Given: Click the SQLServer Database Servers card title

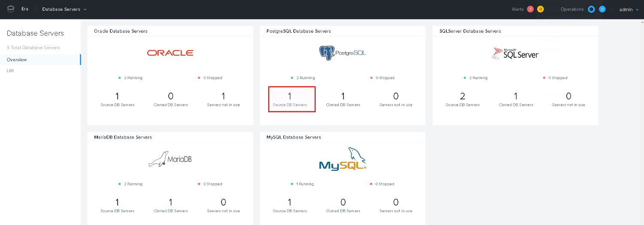Looking at the screenshot, I should click(x=470, y=31).
